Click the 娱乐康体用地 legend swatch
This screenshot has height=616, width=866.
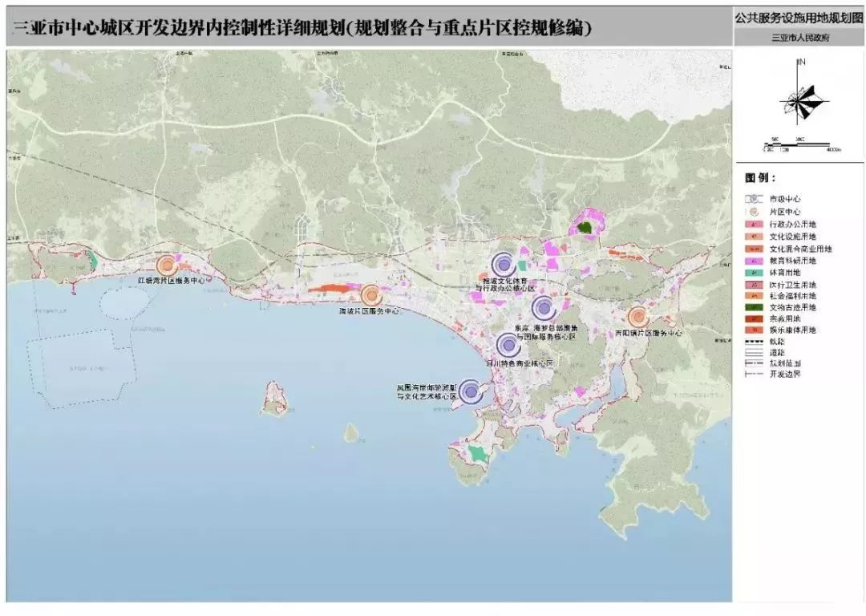754,330
